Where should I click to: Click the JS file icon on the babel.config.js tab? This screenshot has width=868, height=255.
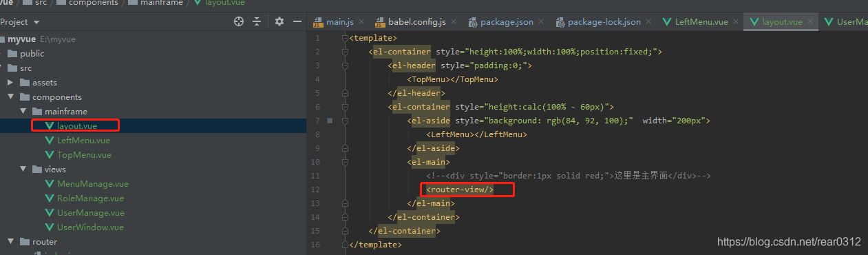click(381, 22)
